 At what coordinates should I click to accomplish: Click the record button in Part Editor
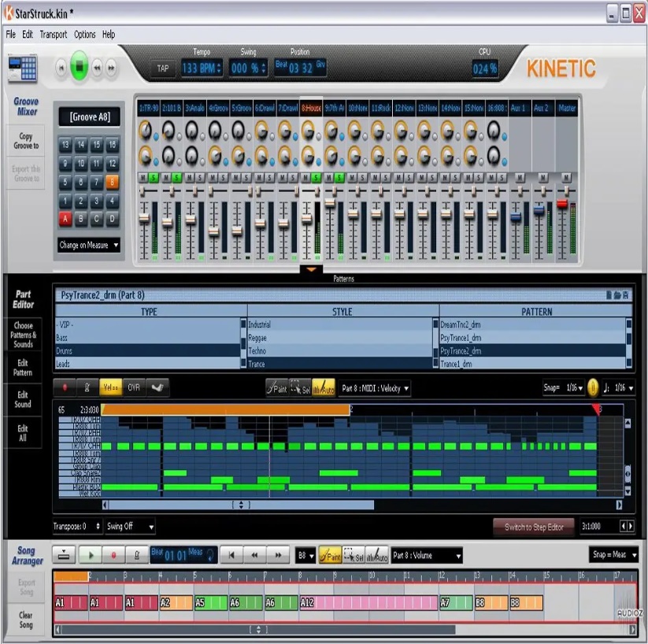pyautogui.click(x=65, y=388)
